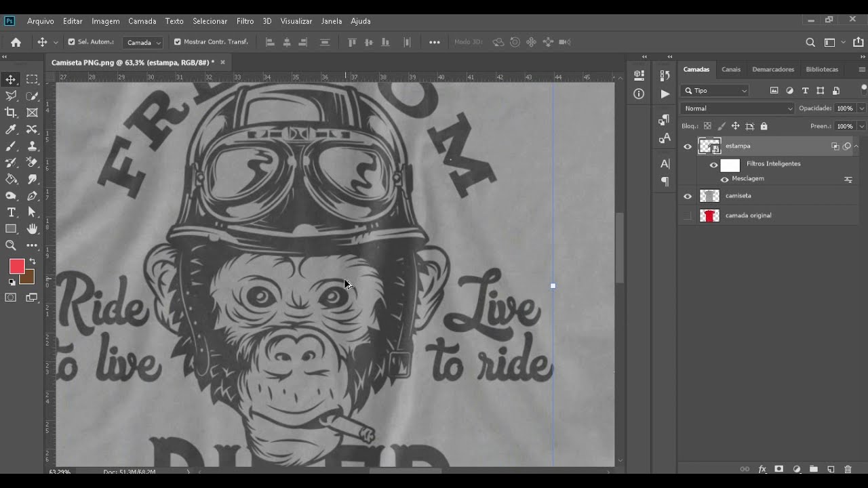Select the Rectangle shape tool
The height and width of the screenshot is (488, 868).
coord(11,229)
